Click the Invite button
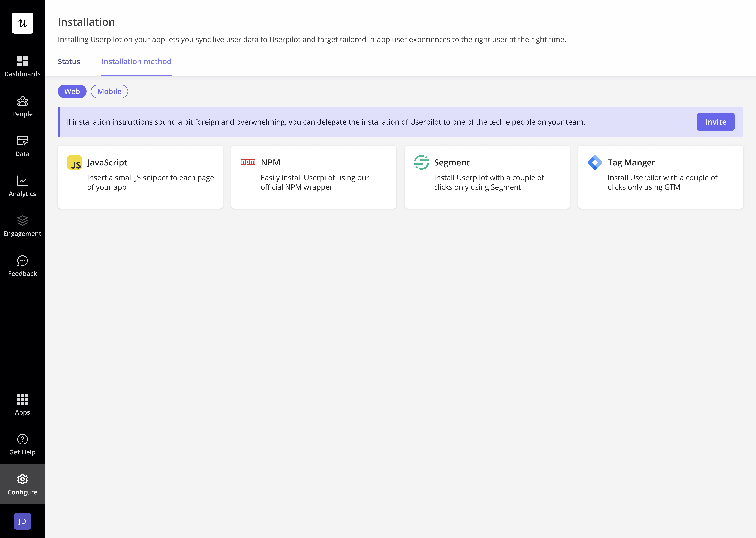 click(716, 122)
